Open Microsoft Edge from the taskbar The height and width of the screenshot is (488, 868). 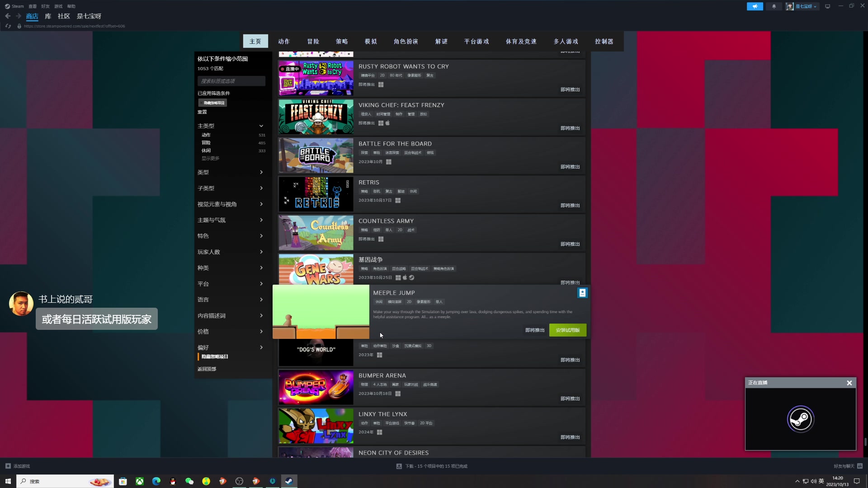pyautogui.click(x=156, y=481)
